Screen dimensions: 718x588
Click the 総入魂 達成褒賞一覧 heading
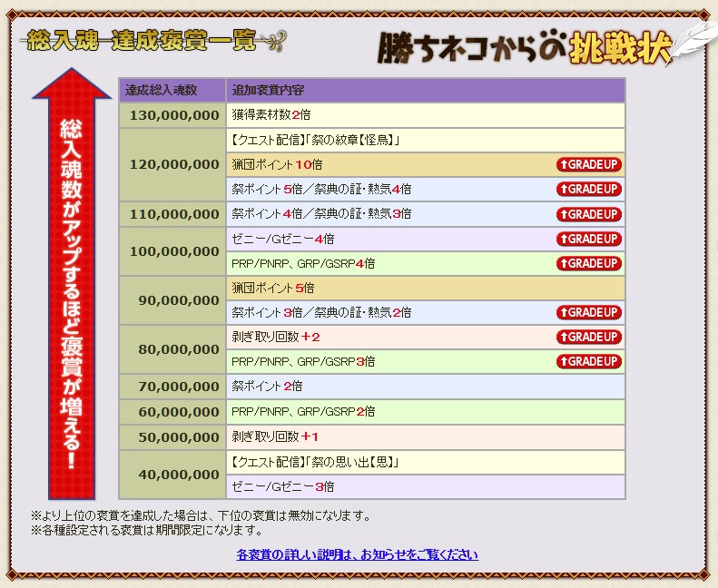click(153, 41)
